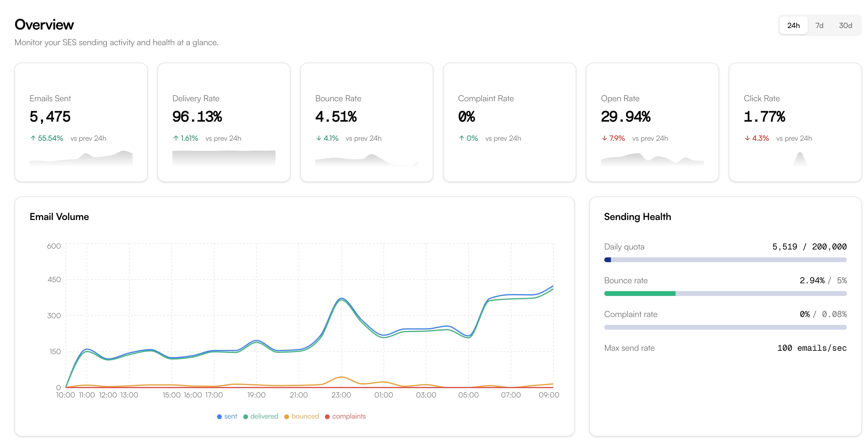Click the Click Rate card label

tap(762, 98)
